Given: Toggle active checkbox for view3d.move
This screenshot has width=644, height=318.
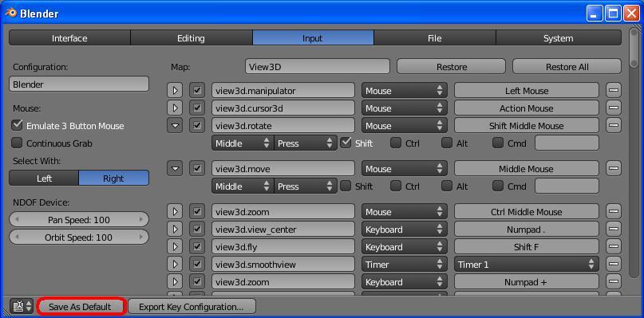Looking at the screenshot, I should (197, 168).
